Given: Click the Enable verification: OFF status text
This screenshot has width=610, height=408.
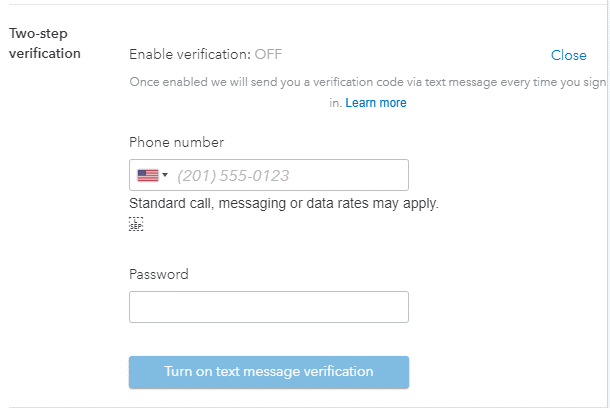Looking at the screenshot, I should point(205,55).
